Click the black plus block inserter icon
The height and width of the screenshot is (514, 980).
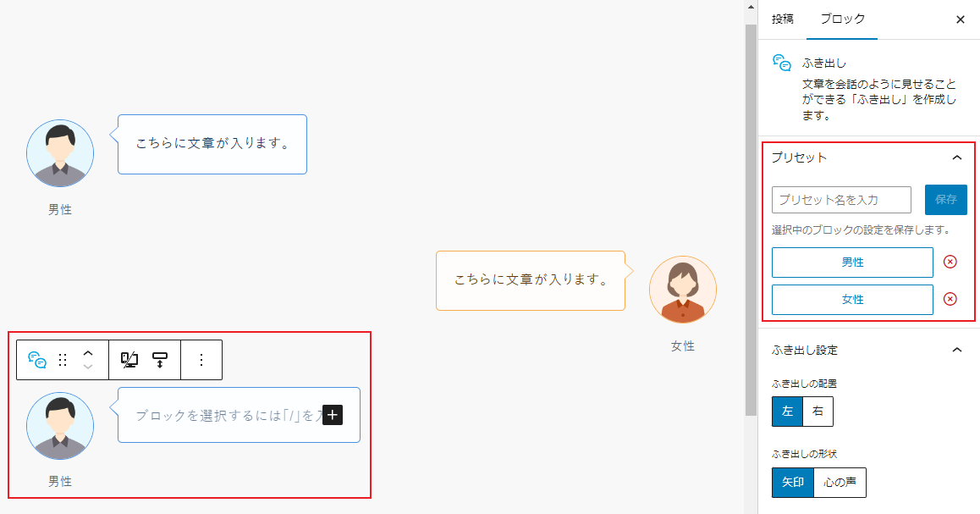[333, 414]
